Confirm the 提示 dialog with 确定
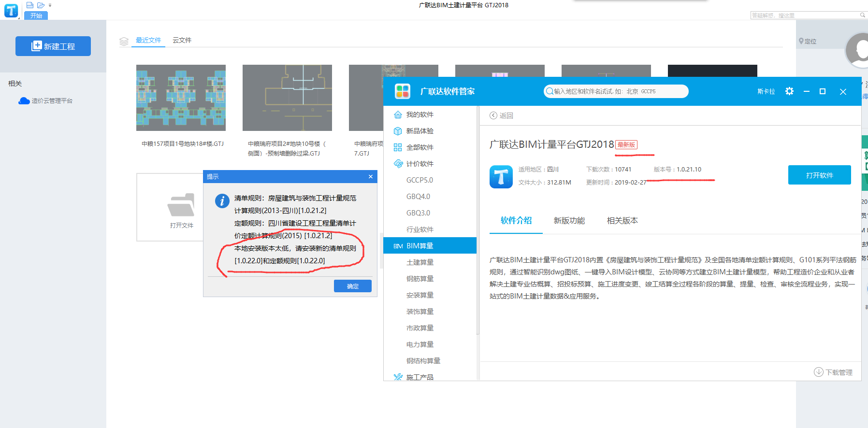The image size is (868, 428). [x=353, y=286]
